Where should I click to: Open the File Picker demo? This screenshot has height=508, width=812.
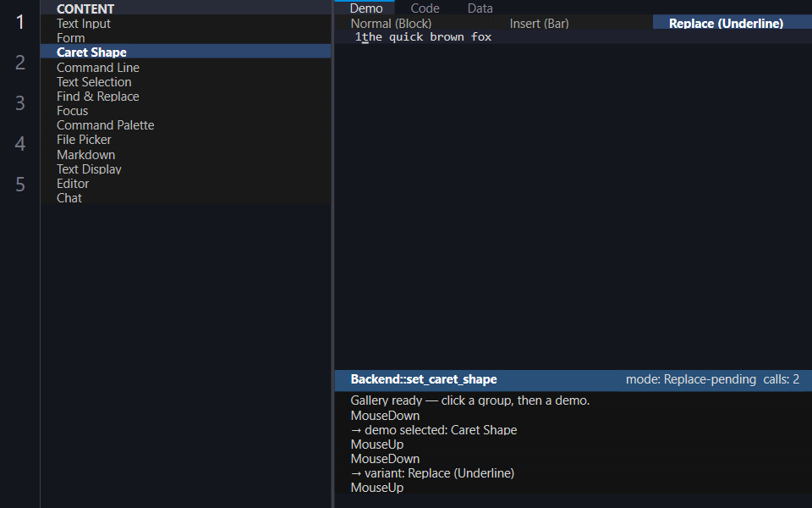tap(185, 140)
